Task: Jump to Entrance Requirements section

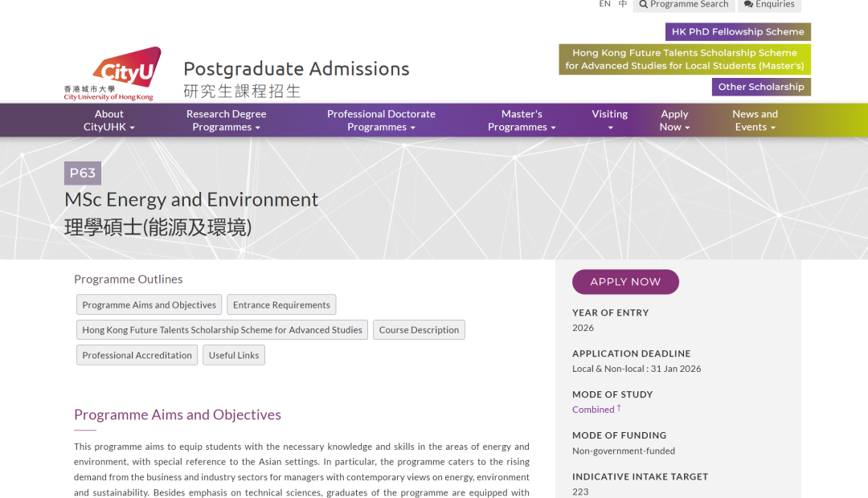Action: click(x=281, y=305)
